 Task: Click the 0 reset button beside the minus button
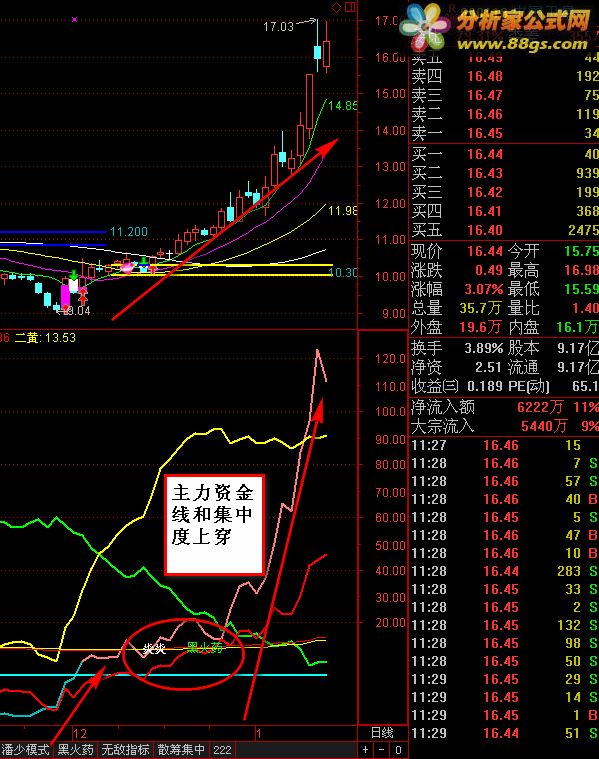(x=398, y=750)
